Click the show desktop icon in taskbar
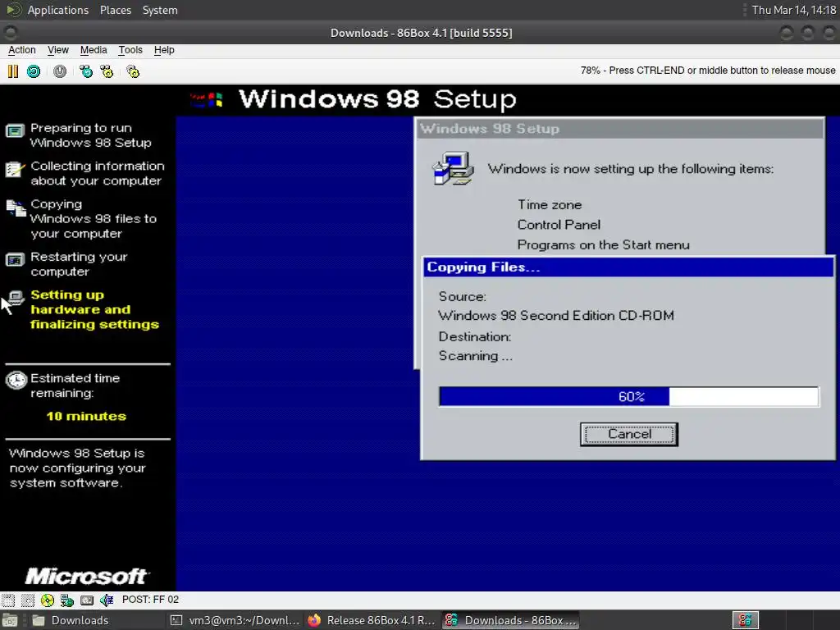 coord(9,620)
